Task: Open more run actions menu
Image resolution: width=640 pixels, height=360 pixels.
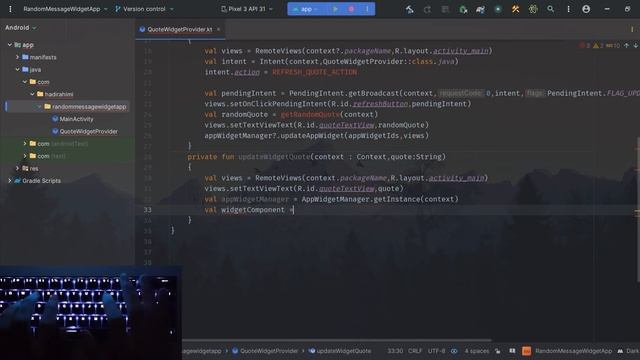Action: (x=367, y=9)
